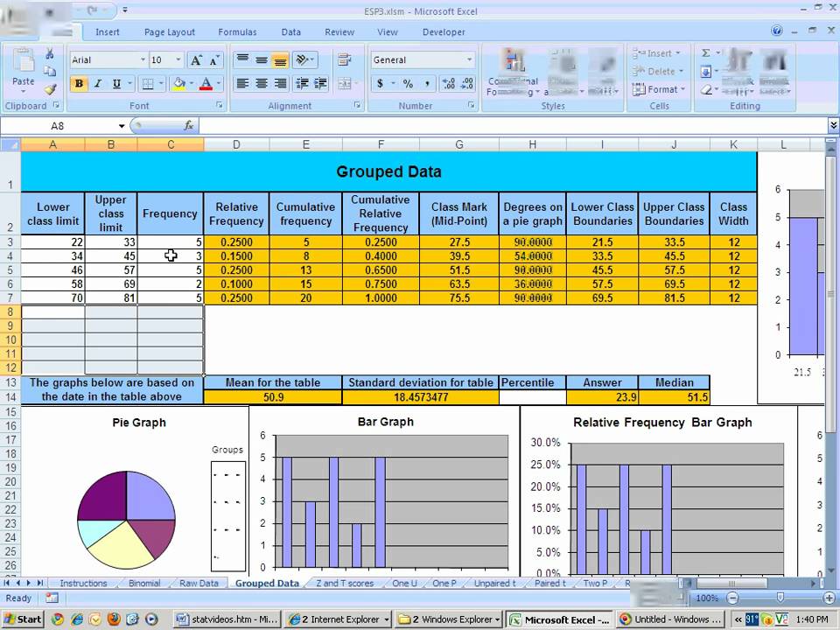Viewport: 840px width, 630px height.
Task: Click the Cut scissors icon
Action: coord(50,53)
